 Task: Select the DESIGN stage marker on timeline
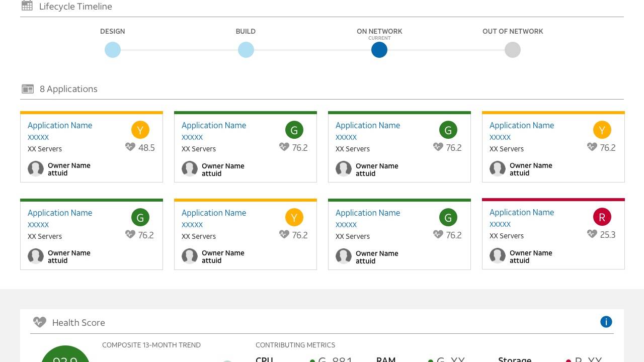pos(113,50)
